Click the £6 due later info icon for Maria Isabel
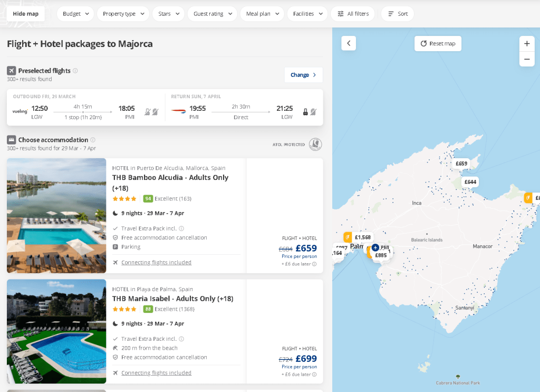Image resolution: width=540 pixels, height=392 pixels. (x=314, y=375)
